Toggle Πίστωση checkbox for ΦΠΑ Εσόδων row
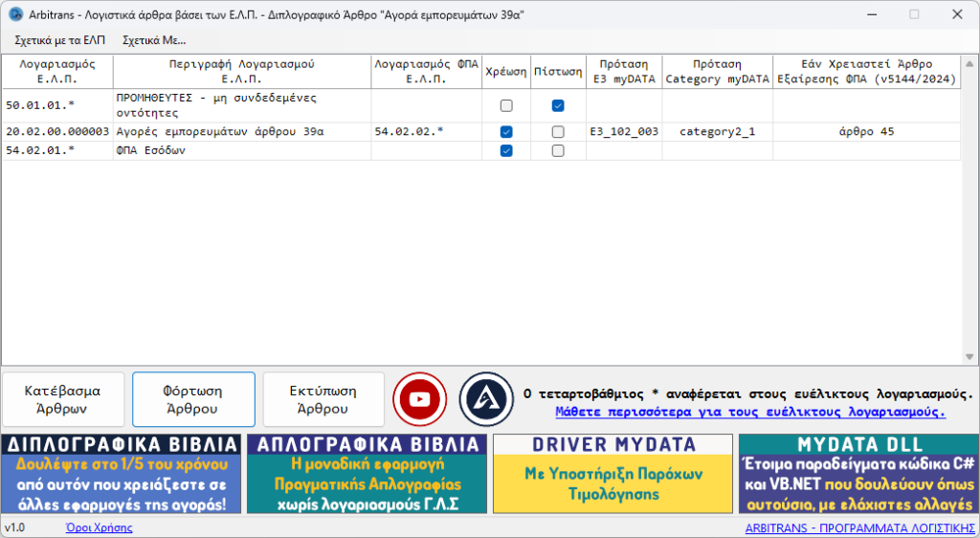Image resolution: width=980 pixels, height=538 pixels. point(558,150)
